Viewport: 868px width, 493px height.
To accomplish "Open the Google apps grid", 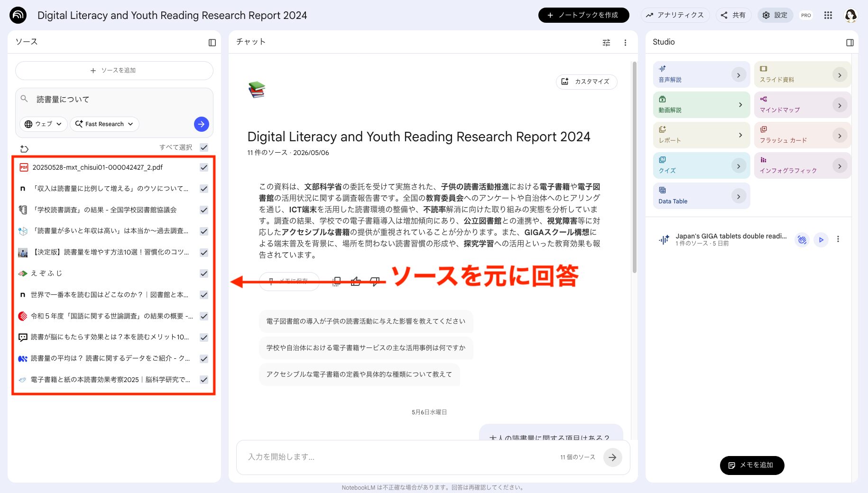I will (x=828, y=15).
